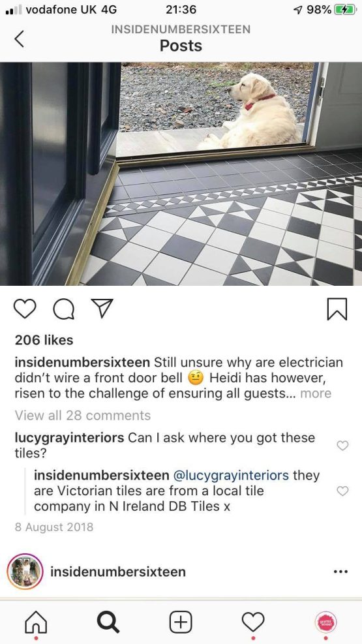Open the @lucygrayinteriors mention link
The height and width of the screenshot is (644, 362).
(232, 475)
